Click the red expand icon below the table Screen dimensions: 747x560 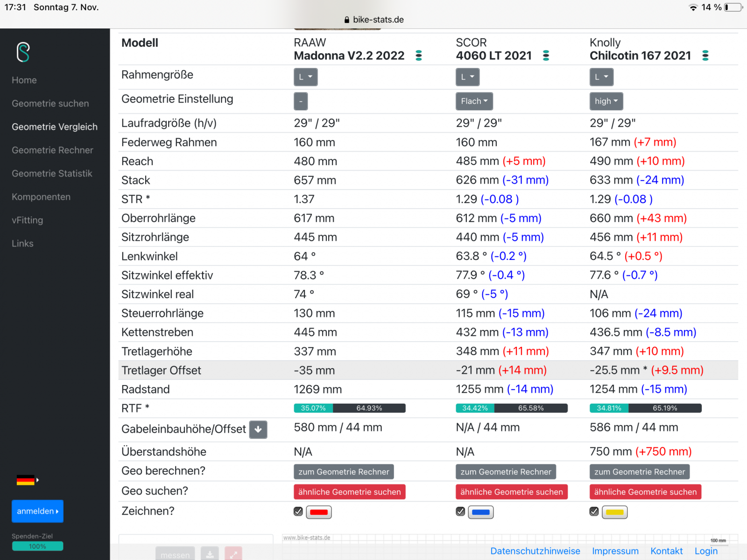click(x=233, y=553)
